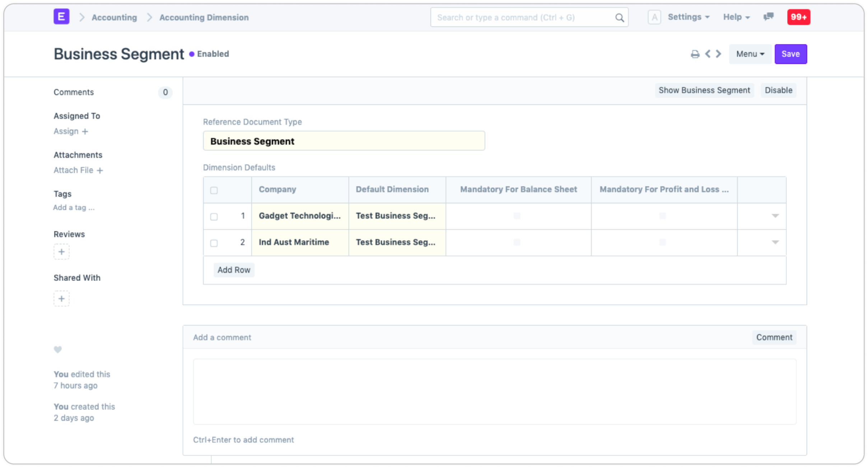Go to previous document arrow

(708, 54)
